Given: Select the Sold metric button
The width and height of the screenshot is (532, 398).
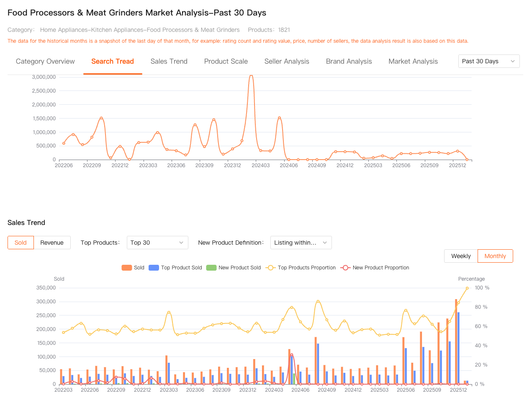Looking at the screenshot, I should (21, 243).
